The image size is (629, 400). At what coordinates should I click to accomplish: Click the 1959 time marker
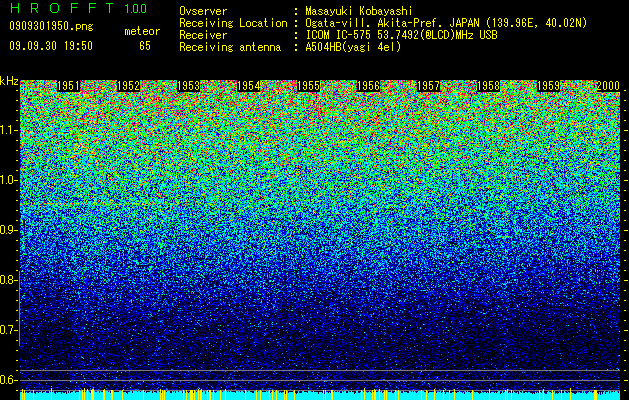click(548, 86)
